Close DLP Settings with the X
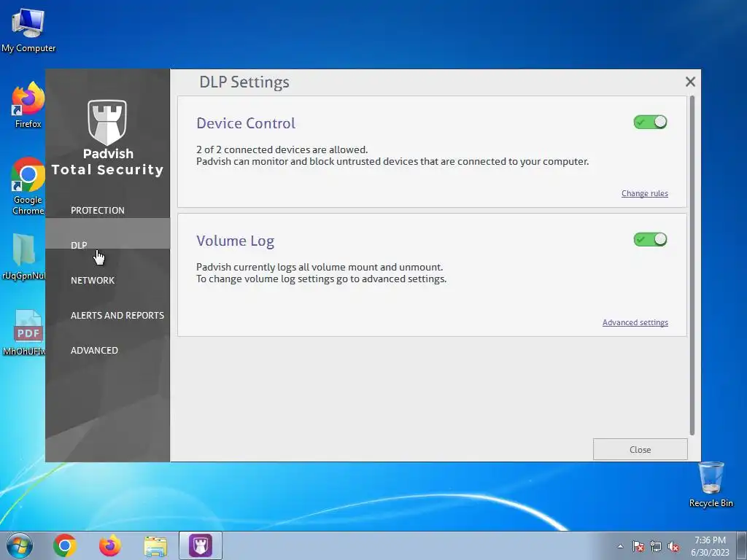Image resolution: width=747 pixels, height=560 pixels. [x=690, y=82]
